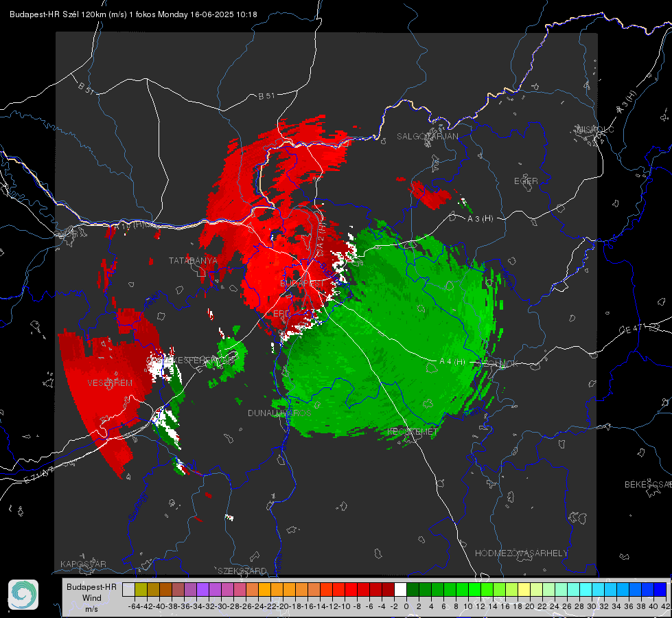Click the EGER city label
The height and width of the screenshot is (618, 672).
[526, 181]
